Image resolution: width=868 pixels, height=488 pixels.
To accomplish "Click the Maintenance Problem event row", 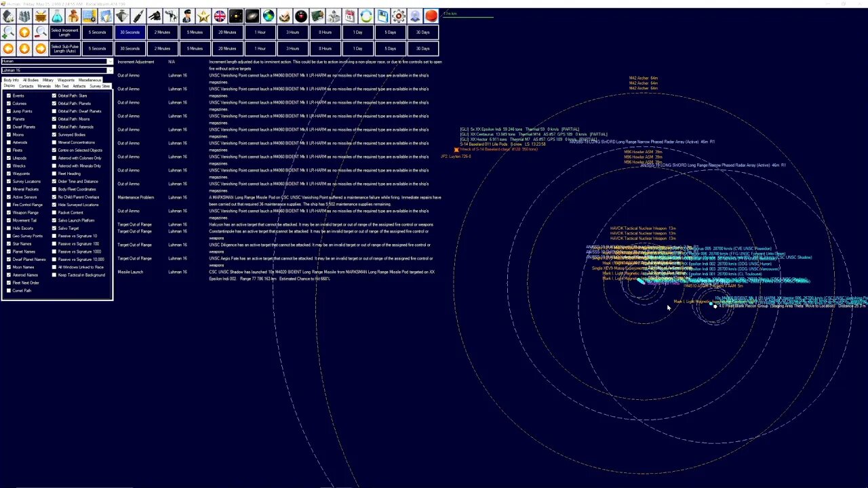I will click(279, 201).
